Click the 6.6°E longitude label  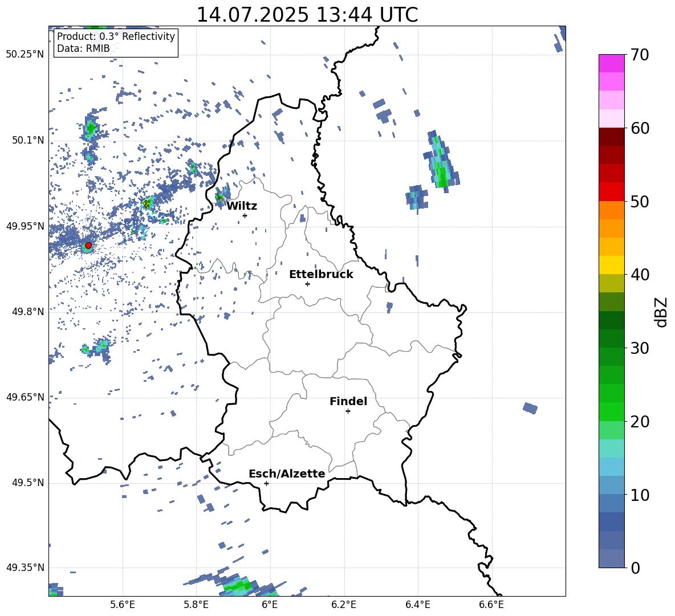491,605
